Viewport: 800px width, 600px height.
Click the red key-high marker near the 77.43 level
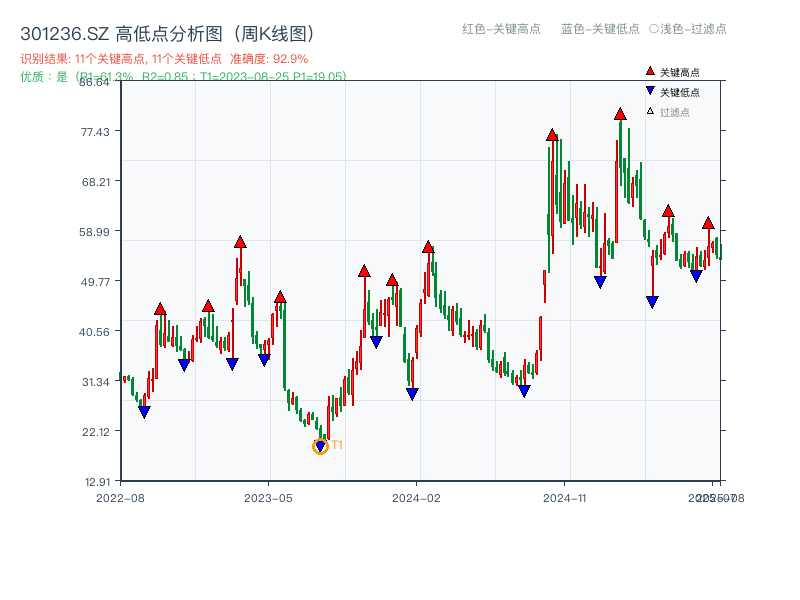pyautogui.click(x=551, y=135)
